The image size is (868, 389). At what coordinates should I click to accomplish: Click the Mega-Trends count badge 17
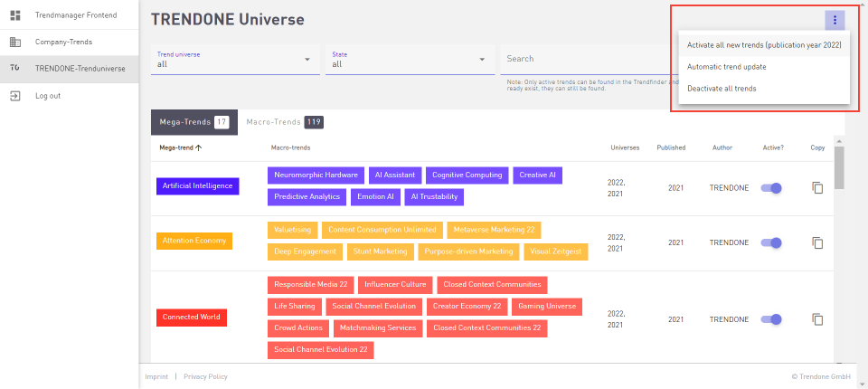222,122
